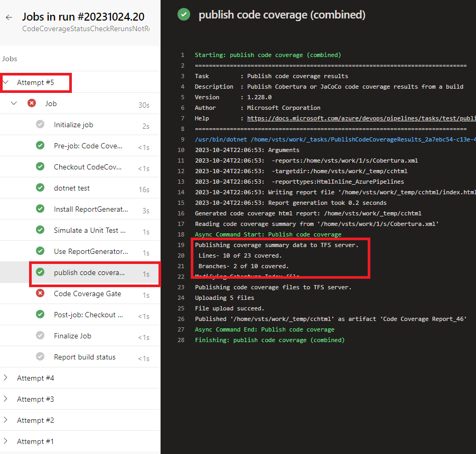Viewport: 476px width, 454px height.
Task: Click the success checkmark beside dotnet test
Action: 40,187
